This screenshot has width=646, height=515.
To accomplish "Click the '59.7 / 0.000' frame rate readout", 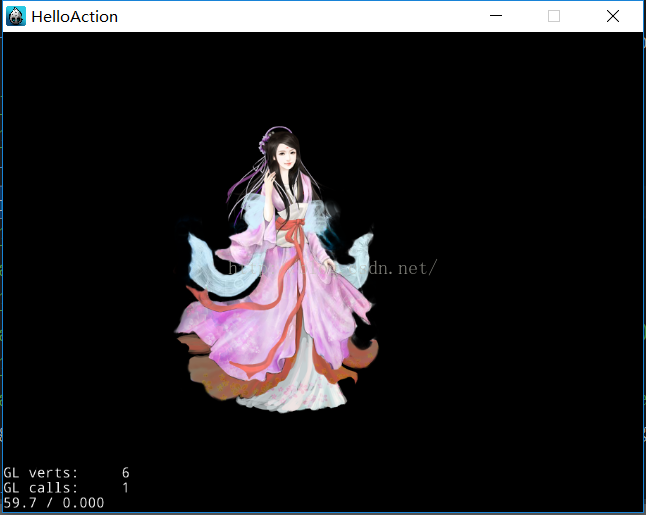I will (54, 503).
